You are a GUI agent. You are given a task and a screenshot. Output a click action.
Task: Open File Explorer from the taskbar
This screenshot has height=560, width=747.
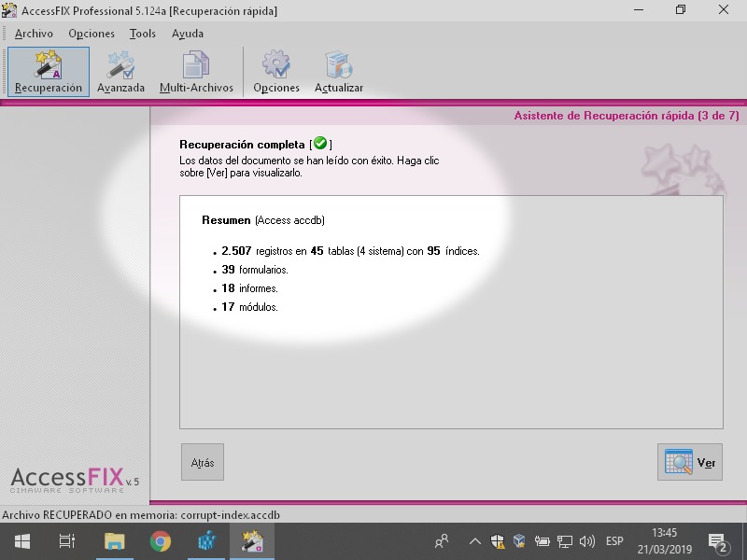coord(116,540)
